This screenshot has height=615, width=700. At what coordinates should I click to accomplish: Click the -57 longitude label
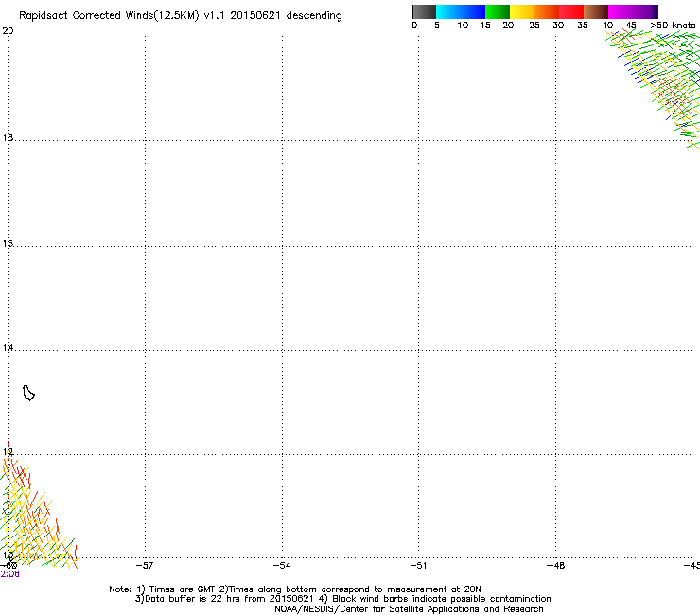(x=144, y=566)
